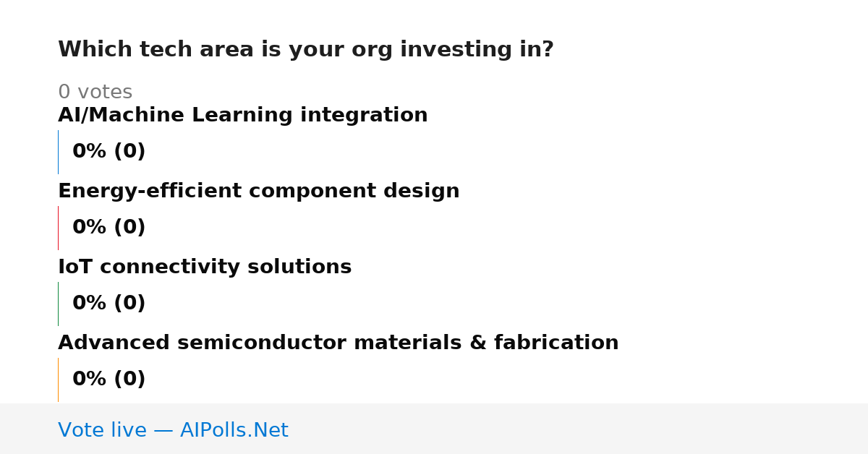The width and height of the screenshot is (868, 454).
Task: Click the 0 votes total counter
Action: click(95, 93)
